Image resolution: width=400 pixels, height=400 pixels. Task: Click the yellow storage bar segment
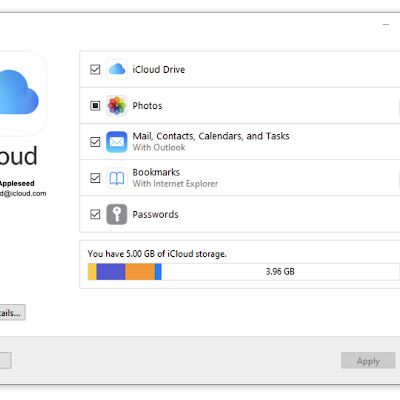(92, 272)
